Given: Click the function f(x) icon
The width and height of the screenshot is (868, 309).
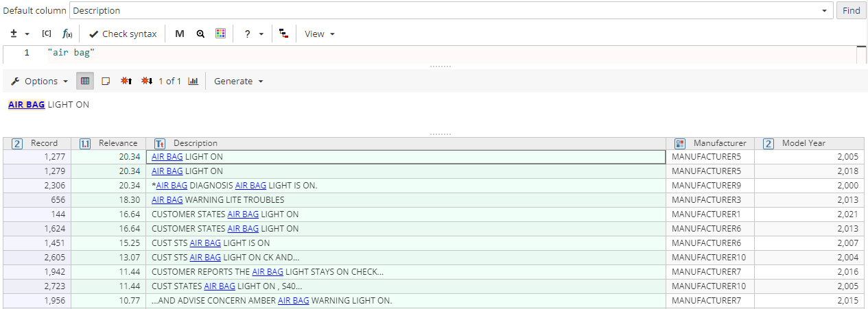Looking at the screenshot, I should (67, 34).
